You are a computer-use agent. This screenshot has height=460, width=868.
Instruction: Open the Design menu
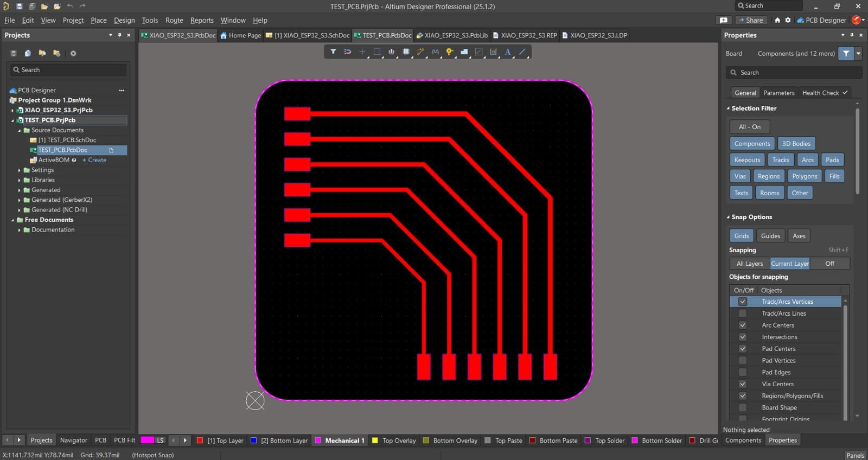coord(124,20)
